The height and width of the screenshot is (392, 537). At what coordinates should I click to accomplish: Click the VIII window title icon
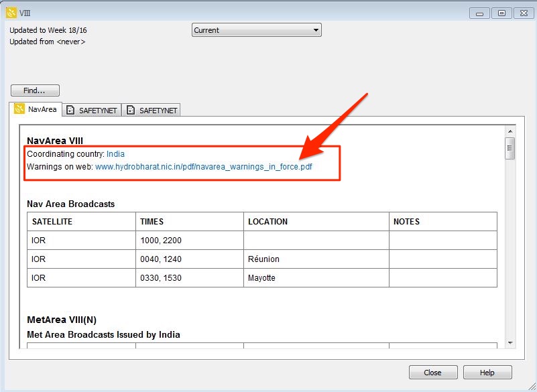click(x=11, y=13)
